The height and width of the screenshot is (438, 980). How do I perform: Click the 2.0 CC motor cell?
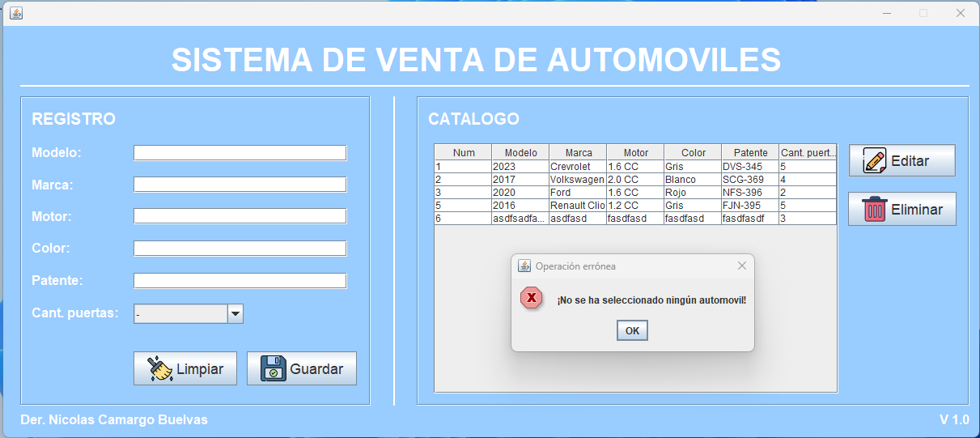pyautogui.click(x=636, y=180)
